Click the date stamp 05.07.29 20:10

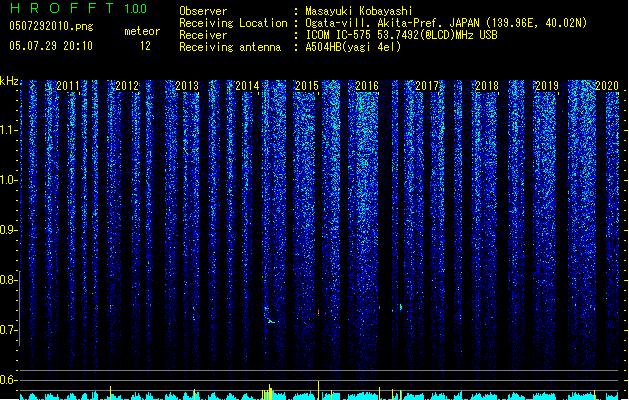[x=51, y=46]
